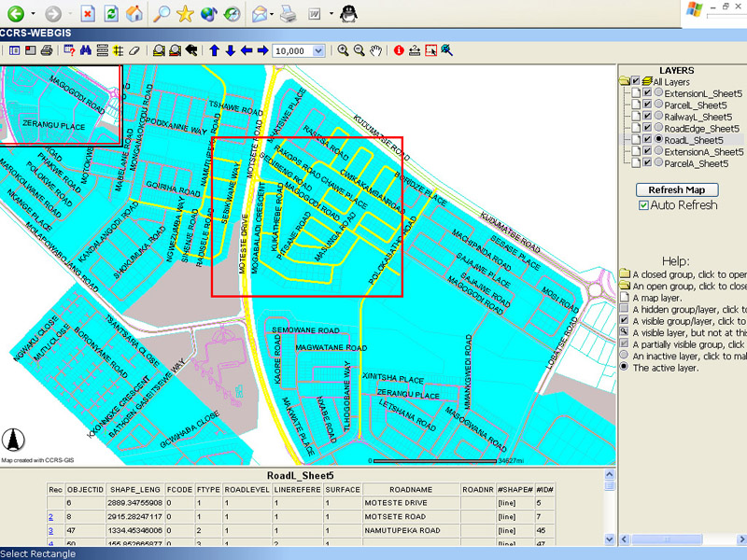This screenshot has width=747, height=560.
Task: Open the map scale 10,000 dropdown
Action: pos(319,50)
